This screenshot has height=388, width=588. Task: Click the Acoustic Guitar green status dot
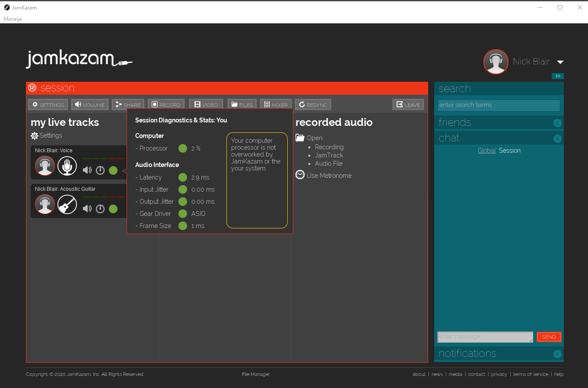113,209
